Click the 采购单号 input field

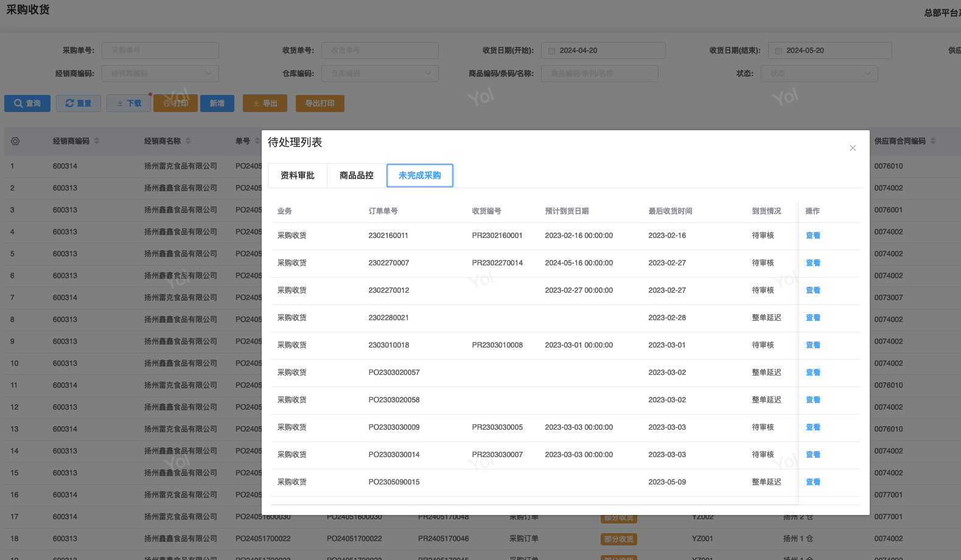160,51
